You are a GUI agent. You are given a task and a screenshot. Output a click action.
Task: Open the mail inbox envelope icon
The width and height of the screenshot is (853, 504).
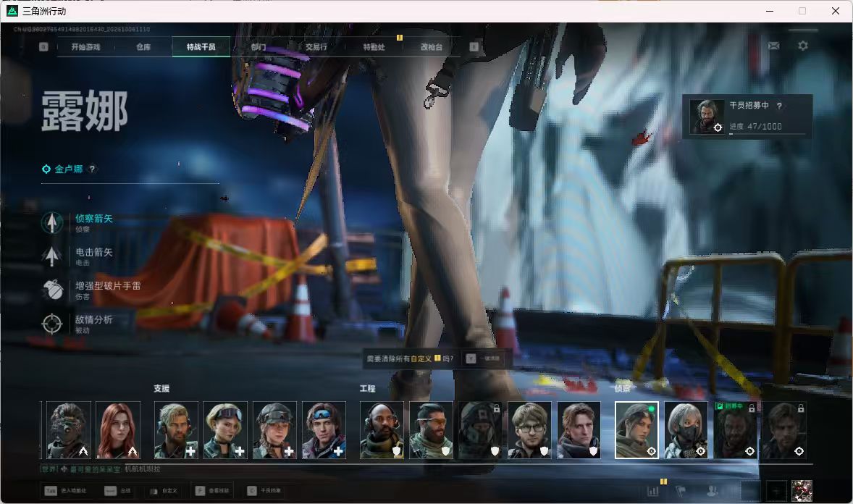coord(773,46)
